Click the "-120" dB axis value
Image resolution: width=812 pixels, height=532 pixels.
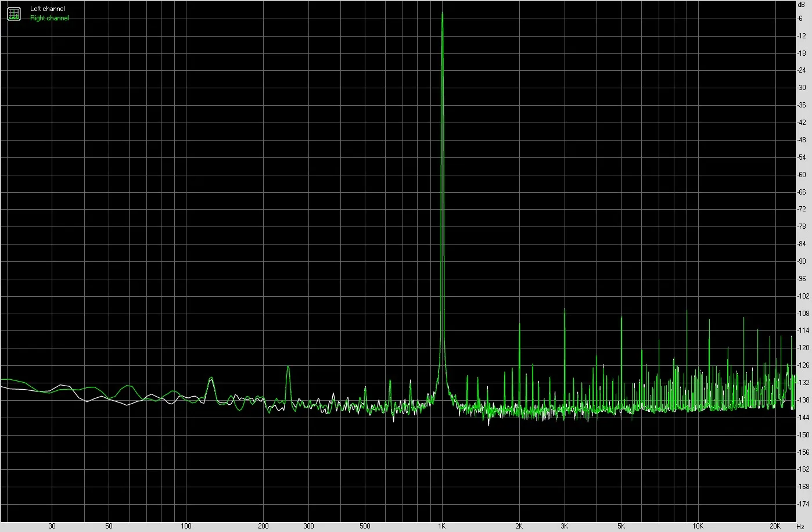[803, 348]
